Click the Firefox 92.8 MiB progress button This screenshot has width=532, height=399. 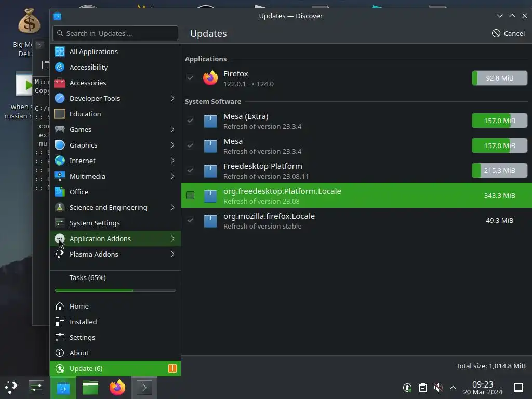pos(499,78)
